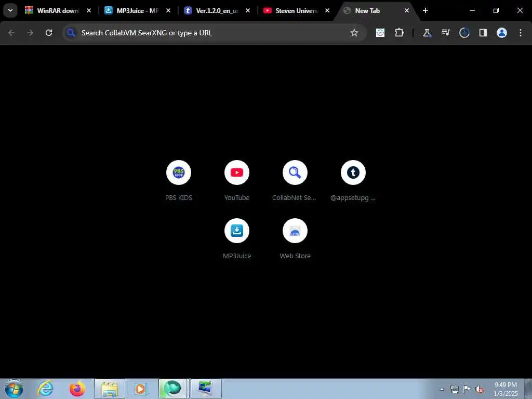The width and height of the screenshot is (532, 399).
Task: Open Windows Explorer from the taskbar
Action: coord(110,389)
